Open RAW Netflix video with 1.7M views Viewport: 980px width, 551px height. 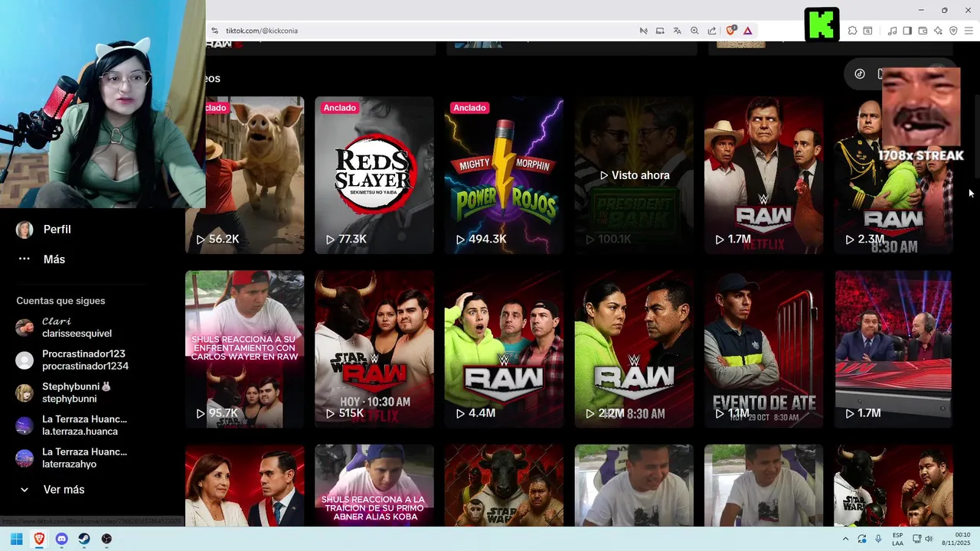click(x=763, y=175)
